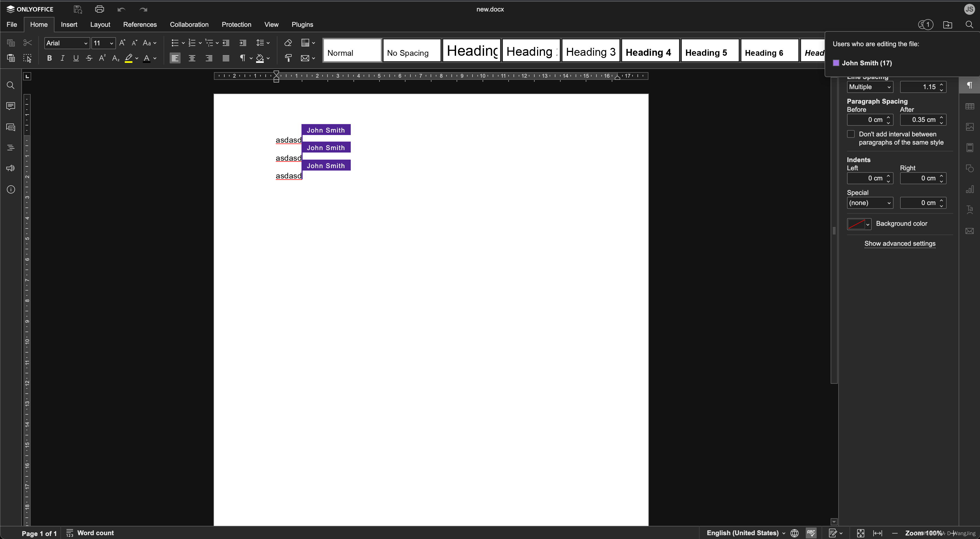Toggle bold formatting
Screen dimensions: 980x539
click(49, 58)
